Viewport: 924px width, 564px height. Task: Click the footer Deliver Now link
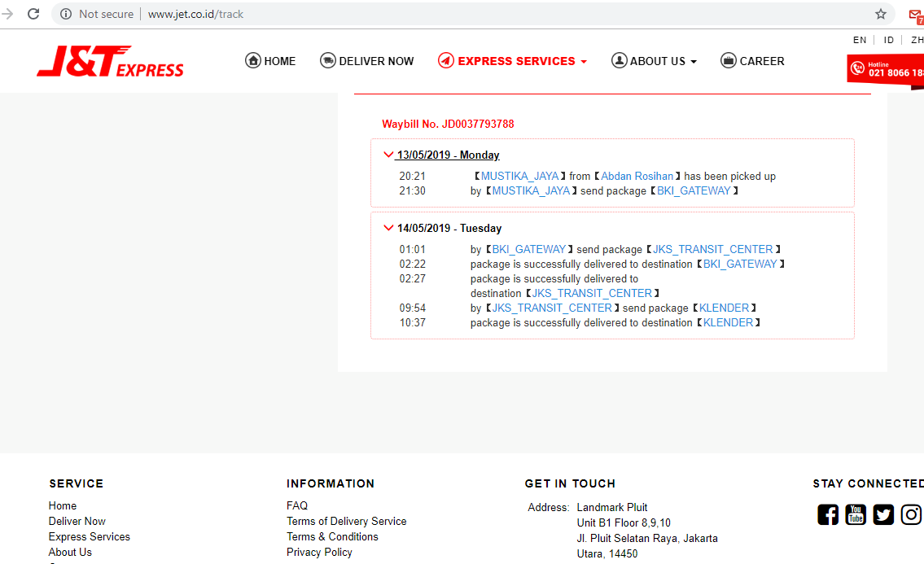[77, 521]
